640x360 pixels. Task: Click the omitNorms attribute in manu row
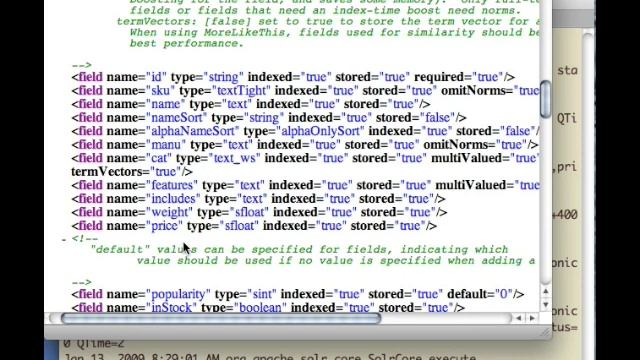pos(476,144)
